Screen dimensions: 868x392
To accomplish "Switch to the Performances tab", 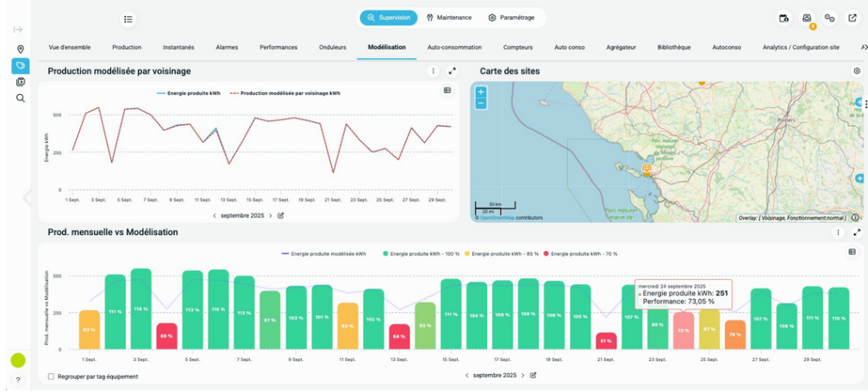I will click(278, 47).
